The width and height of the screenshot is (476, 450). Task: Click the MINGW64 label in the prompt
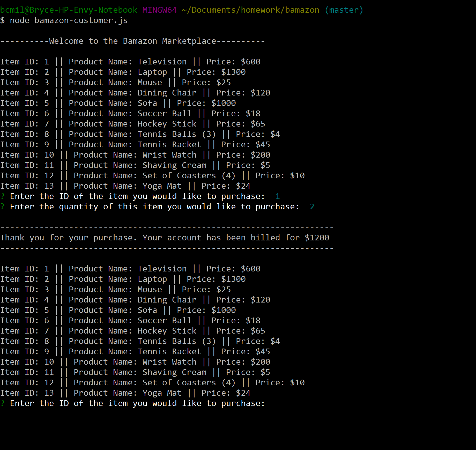(x=160, y=10)
